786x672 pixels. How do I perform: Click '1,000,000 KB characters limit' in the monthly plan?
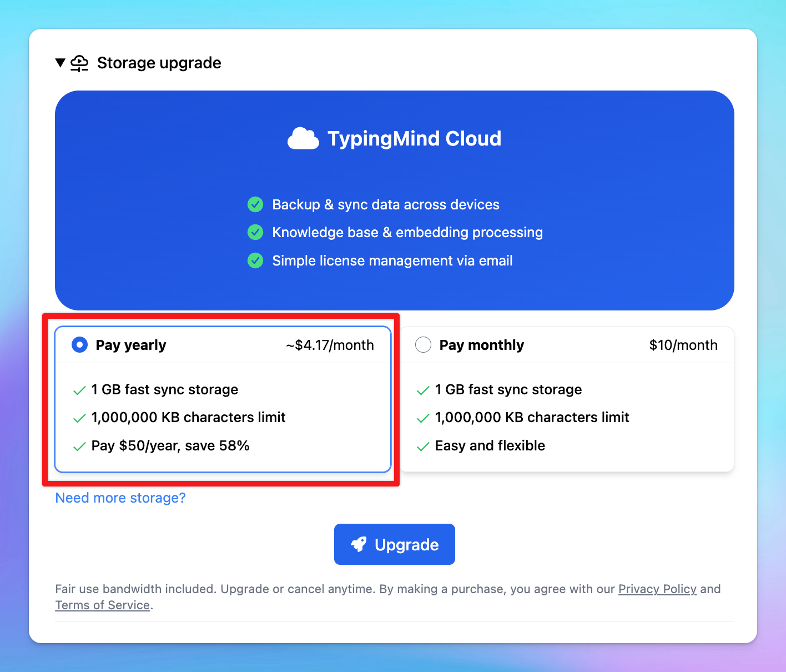[x=532, y=417]
